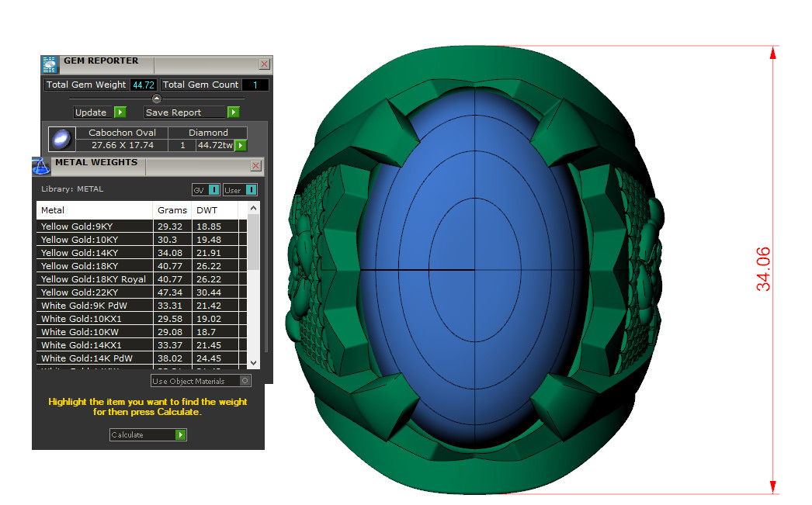812x505 pixels.
Task: Click the Metal Weights scale icon
Action: (x=41, y=166)
